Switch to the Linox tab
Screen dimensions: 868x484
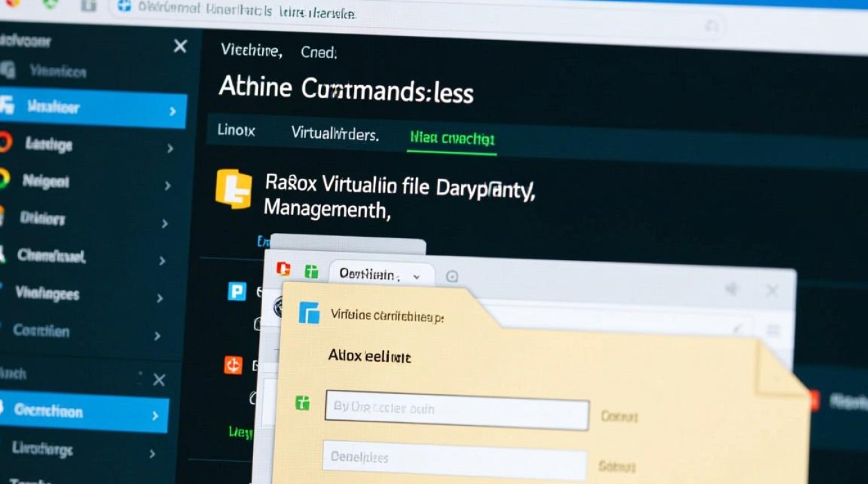click(236, 132)
